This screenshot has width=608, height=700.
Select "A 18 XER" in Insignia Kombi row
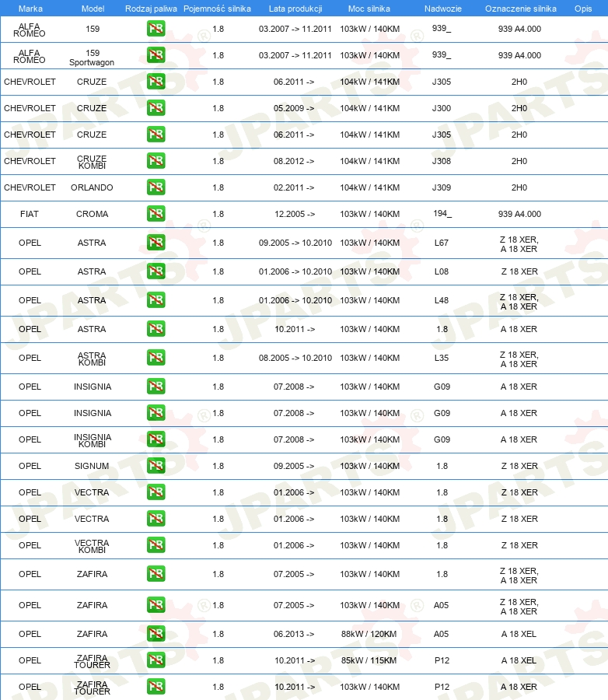pos(519,439)
